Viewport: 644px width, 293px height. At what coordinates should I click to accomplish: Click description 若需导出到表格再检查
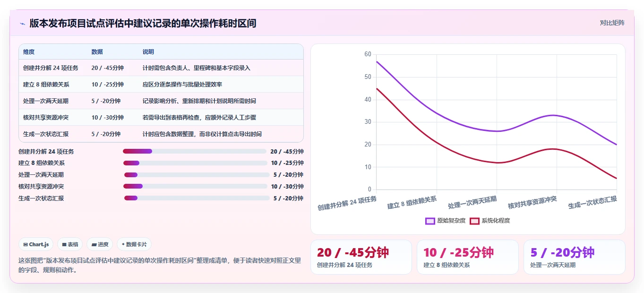(x=171, y=118)
